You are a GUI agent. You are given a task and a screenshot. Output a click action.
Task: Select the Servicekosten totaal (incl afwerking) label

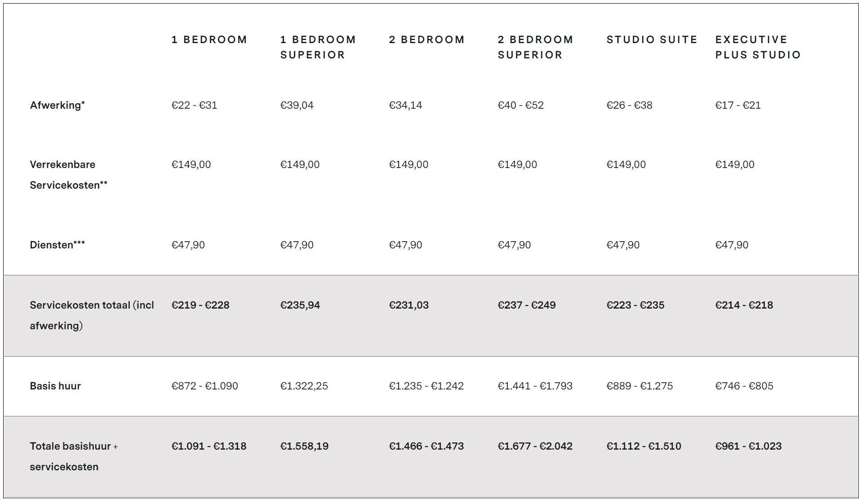(91, 315)
